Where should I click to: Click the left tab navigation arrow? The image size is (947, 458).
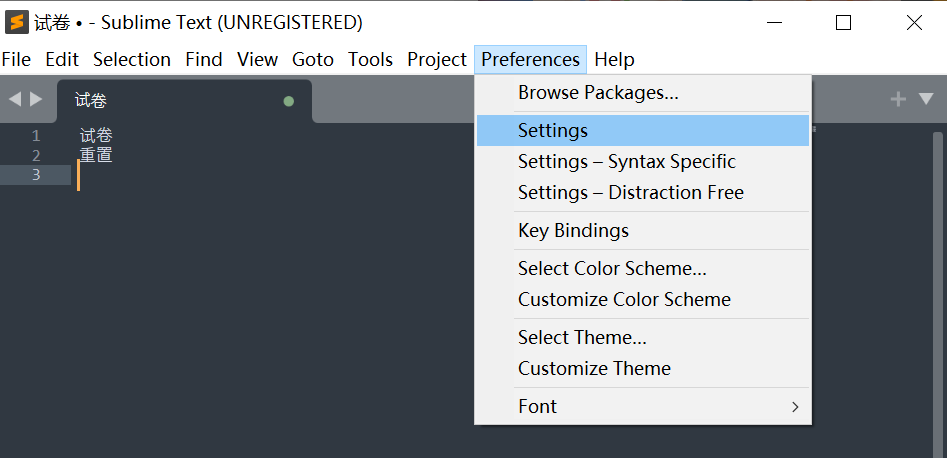pos(14,99)
